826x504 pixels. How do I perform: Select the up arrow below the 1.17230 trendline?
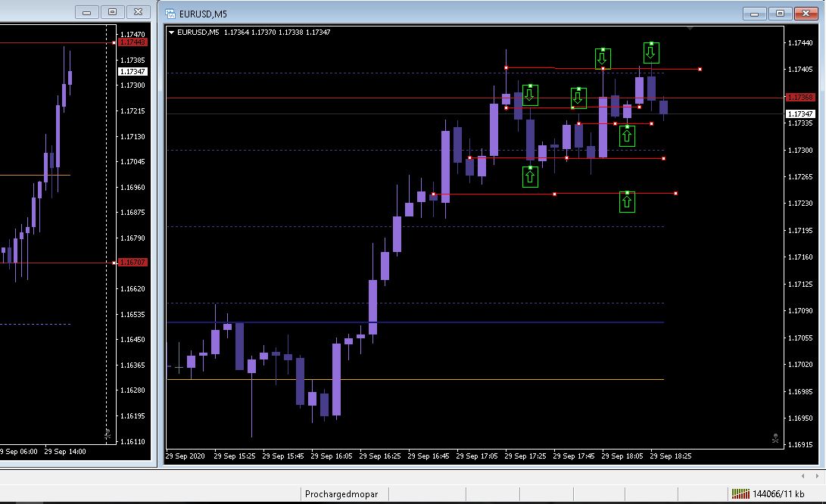[627, 202]
